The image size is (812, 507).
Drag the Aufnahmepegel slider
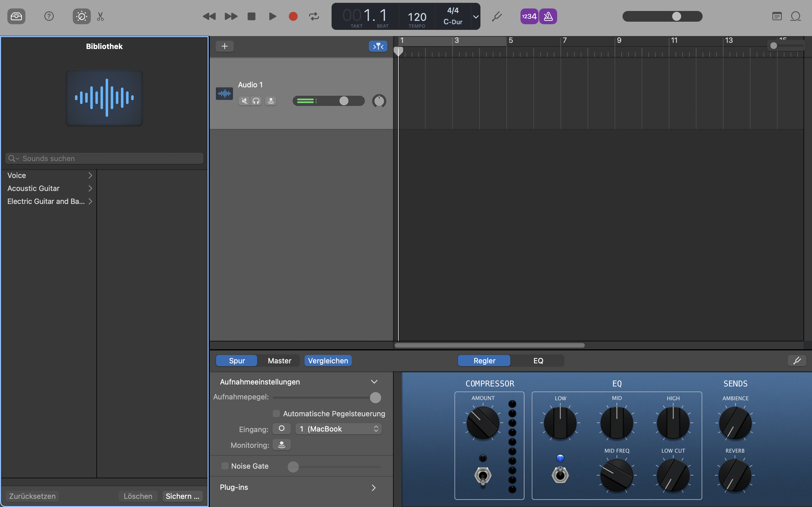(x=376, y=397)
